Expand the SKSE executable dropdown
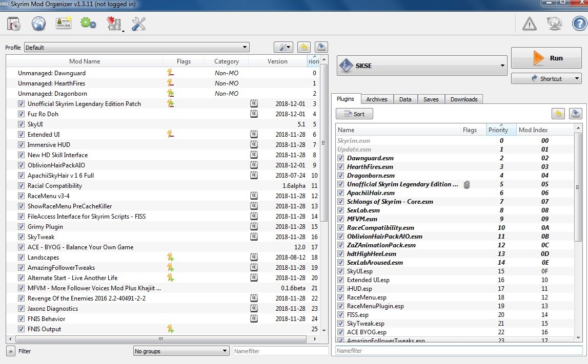This screenshot has height=364, width=588. coord(421,66)
